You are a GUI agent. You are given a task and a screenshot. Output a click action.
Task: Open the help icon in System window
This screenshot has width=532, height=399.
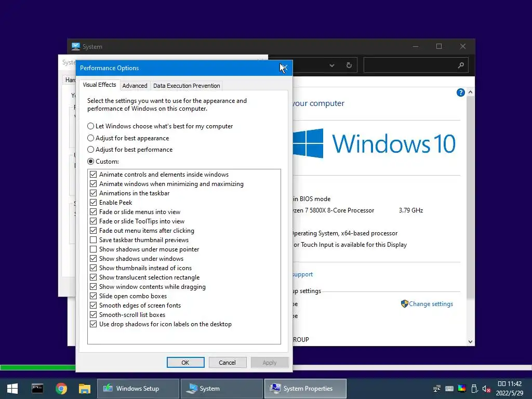point(460,92)
